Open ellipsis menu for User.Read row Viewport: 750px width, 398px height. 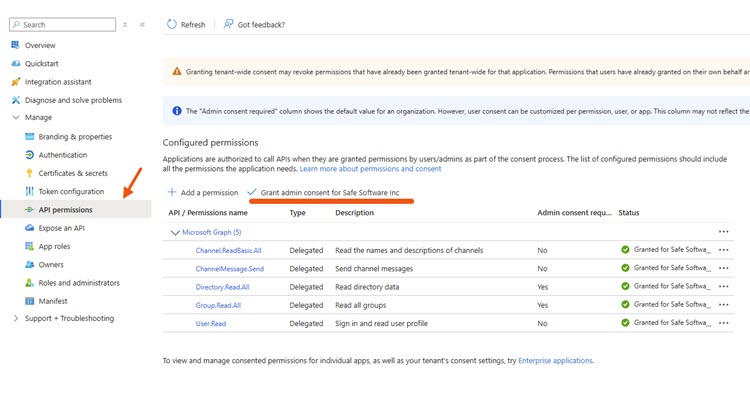point(724,323)
